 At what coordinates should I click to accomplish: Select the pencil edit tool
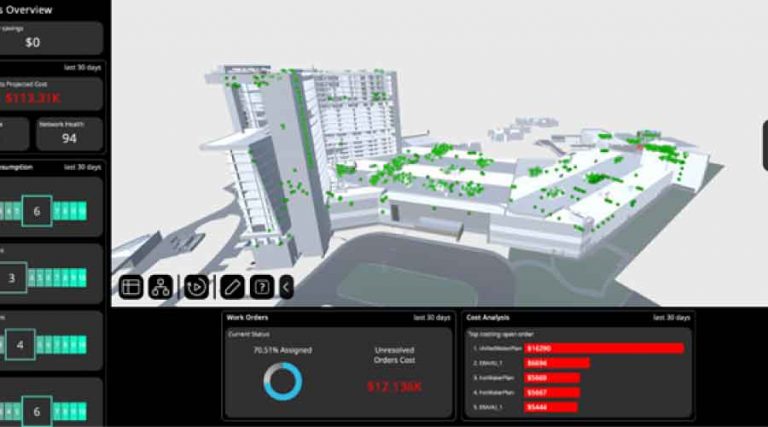tap(232, 288)
